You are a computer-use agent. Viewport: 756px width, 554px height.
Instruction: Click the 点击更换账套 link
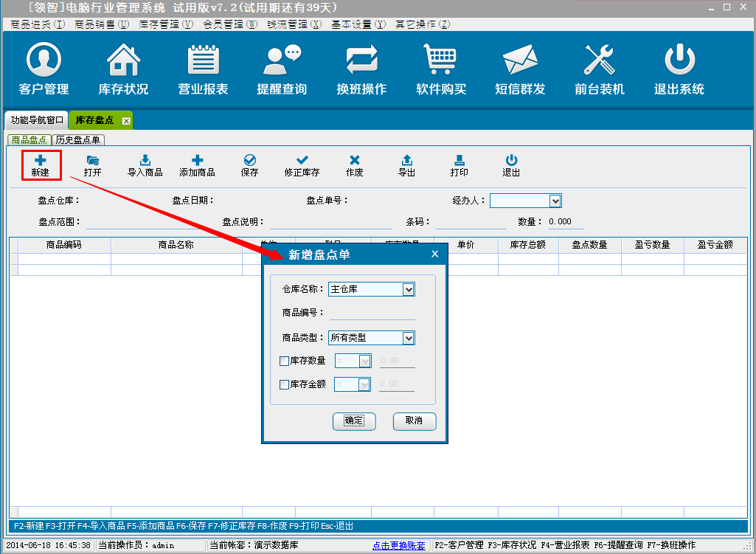399,546
